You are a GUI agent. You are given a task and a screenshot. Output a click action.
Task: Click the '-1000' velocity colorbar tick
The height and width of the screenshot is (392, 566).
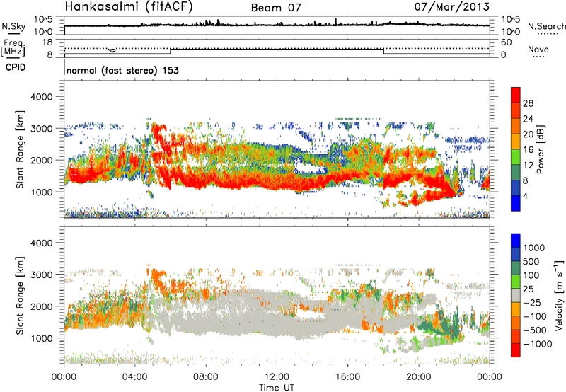(538, 344)
